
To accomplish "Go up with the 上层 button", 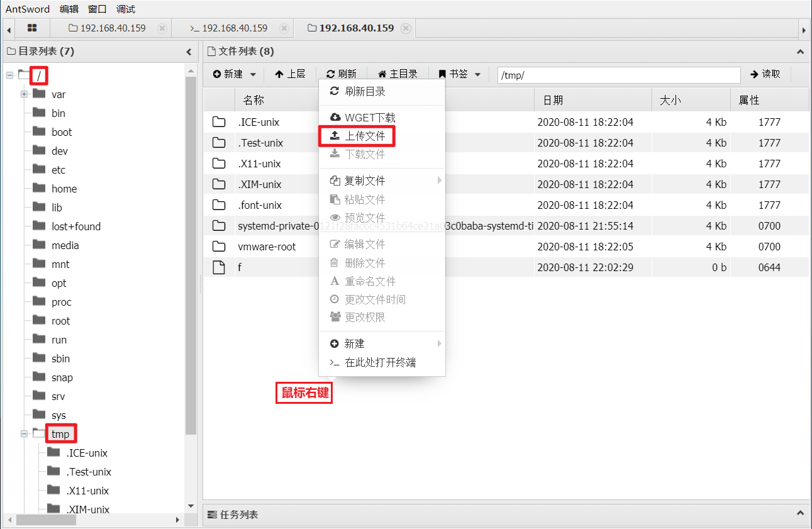I will coord(290,74).
